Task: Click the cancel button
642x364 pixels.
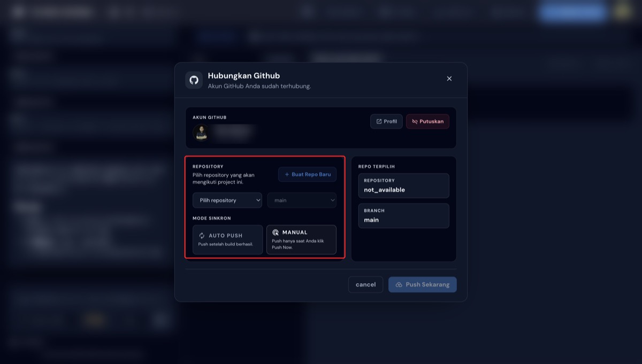Action: 365,284
